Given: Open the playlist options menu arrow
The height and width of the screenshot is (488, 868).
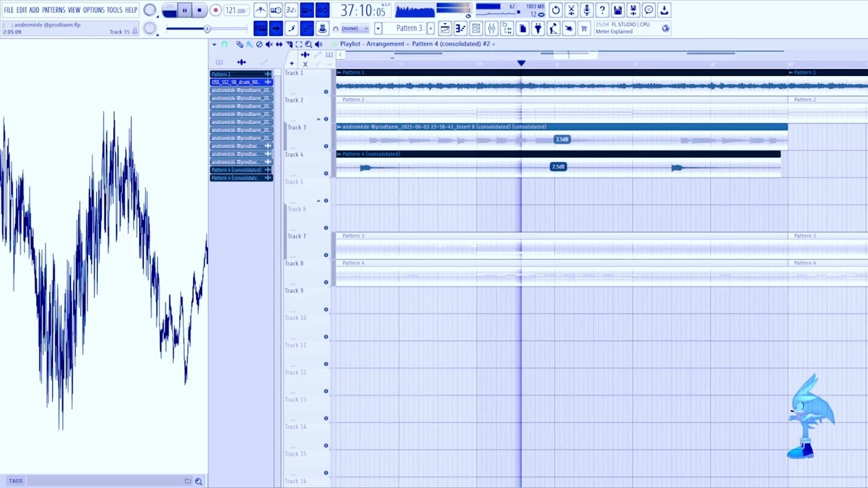Looking at the screenshot, I should tap(214, 44).
